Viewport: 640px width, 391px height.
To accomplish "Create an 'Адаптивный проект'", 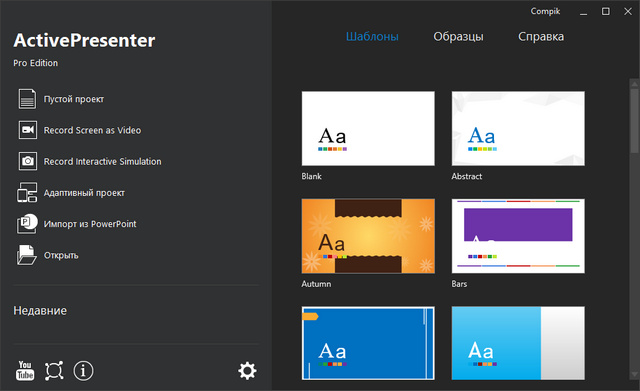I will (x=84, y=193).
